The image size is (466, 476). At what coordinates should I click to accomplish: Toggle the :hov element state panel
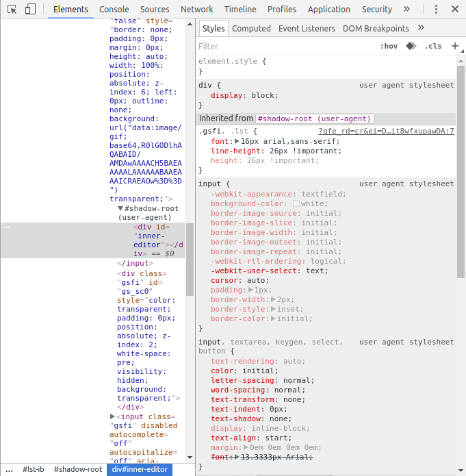[x=389, y=46]
